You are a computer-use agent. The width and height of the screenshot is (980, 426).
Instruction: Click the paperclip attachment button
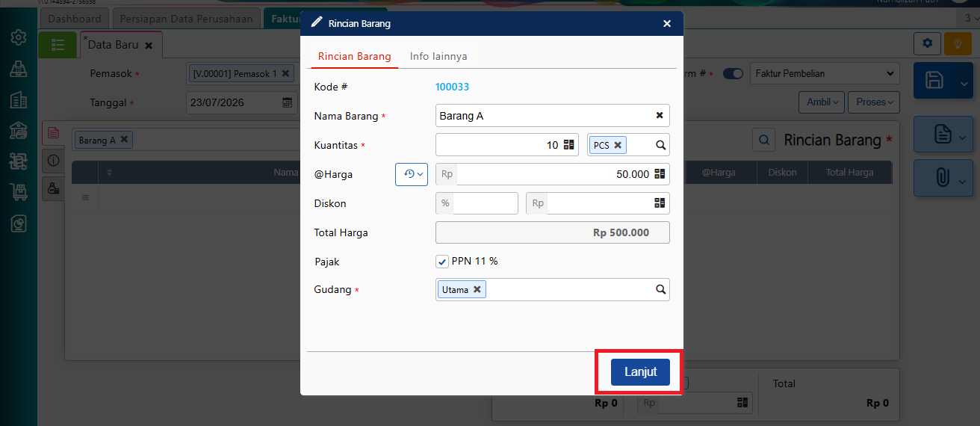tap(943, 178)
